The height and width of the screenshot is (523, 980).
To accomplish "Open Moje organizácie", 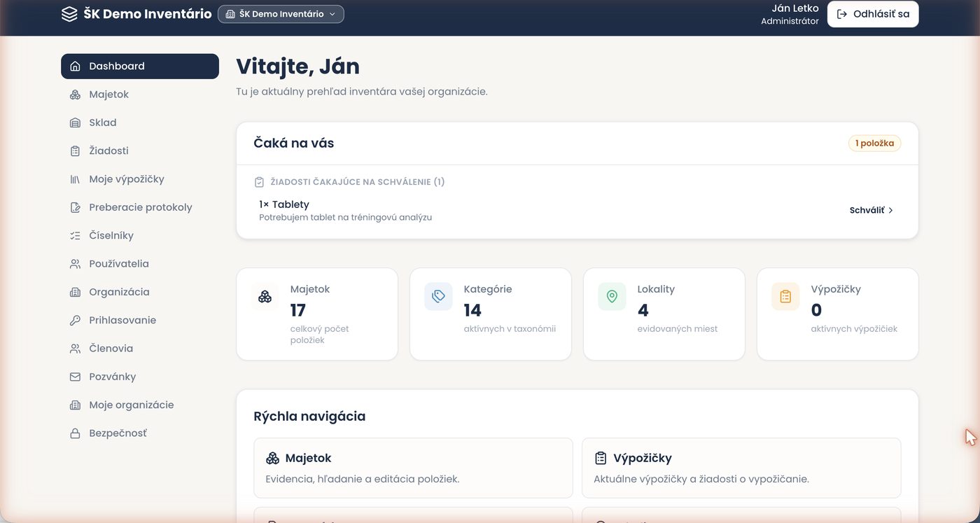I will coord(140,405).
